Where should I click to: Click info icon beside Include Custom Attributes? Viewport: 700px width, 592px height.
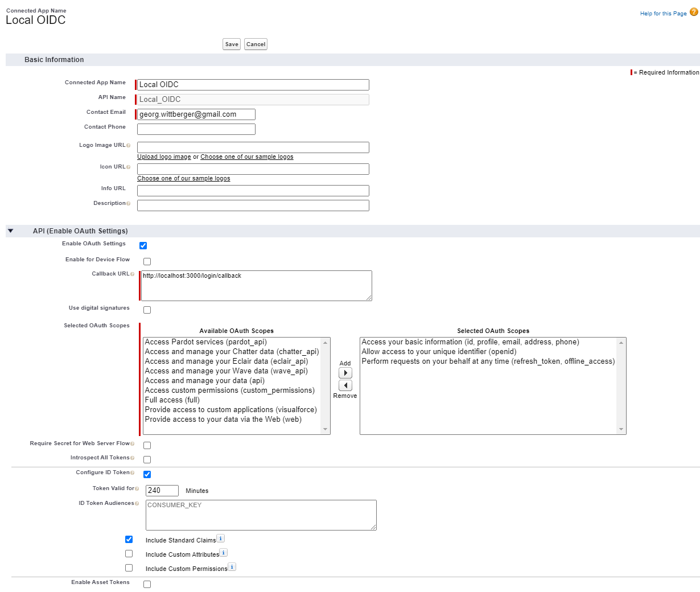224,553
